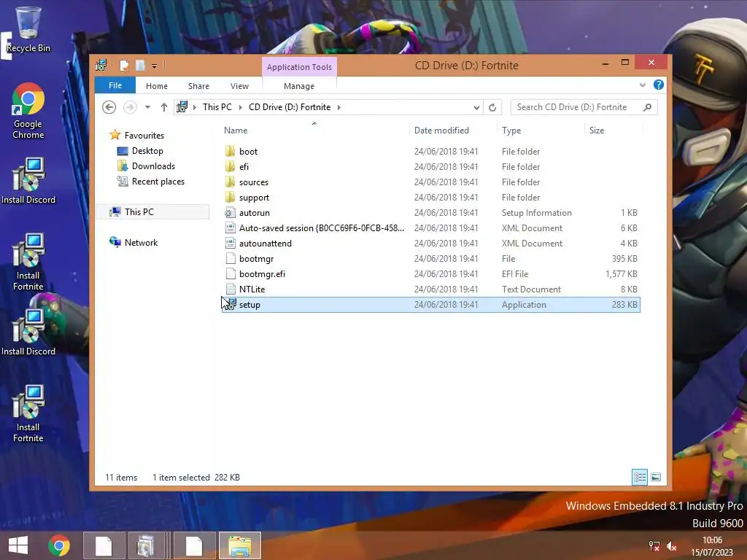Screen dimensions: 747x560
Task: Sort by Type column header
Action: (x=511, y=131)
